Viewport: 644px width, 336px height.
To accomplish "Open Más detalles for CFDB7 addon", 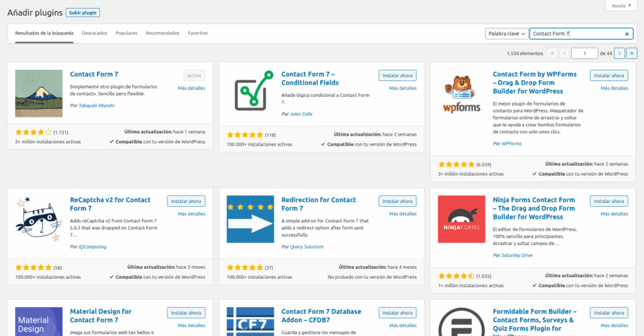I will [403, 325].
